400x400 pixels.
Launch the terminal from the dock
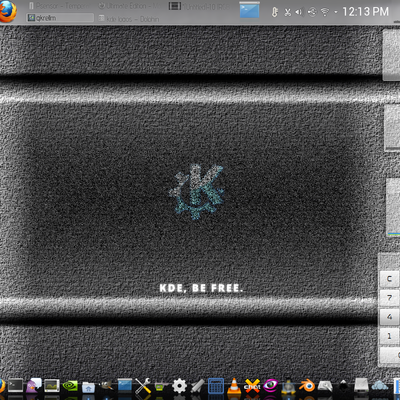point(15,386)
